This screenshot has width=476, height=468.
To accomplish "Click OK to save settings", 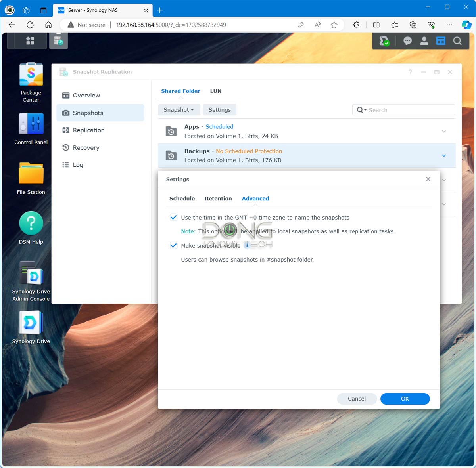I will click(405, 399).
